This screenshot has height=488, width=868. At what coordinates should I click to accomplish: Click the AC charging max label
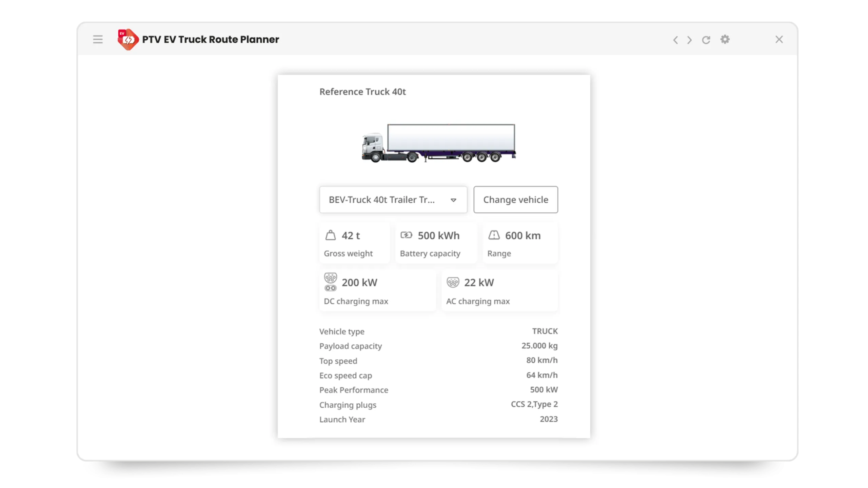point(478,301)
